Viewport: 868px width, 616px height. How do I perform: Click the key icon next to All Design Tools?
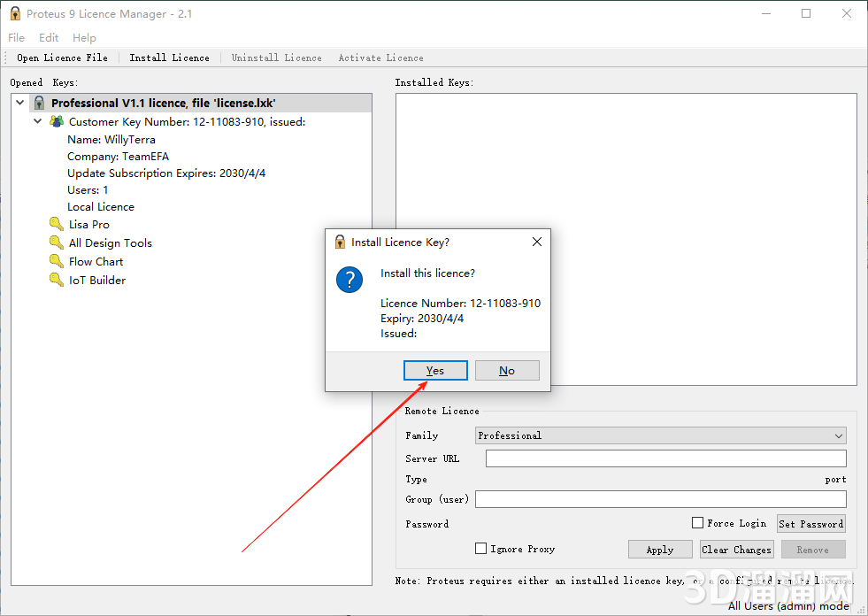coord(57,243)
